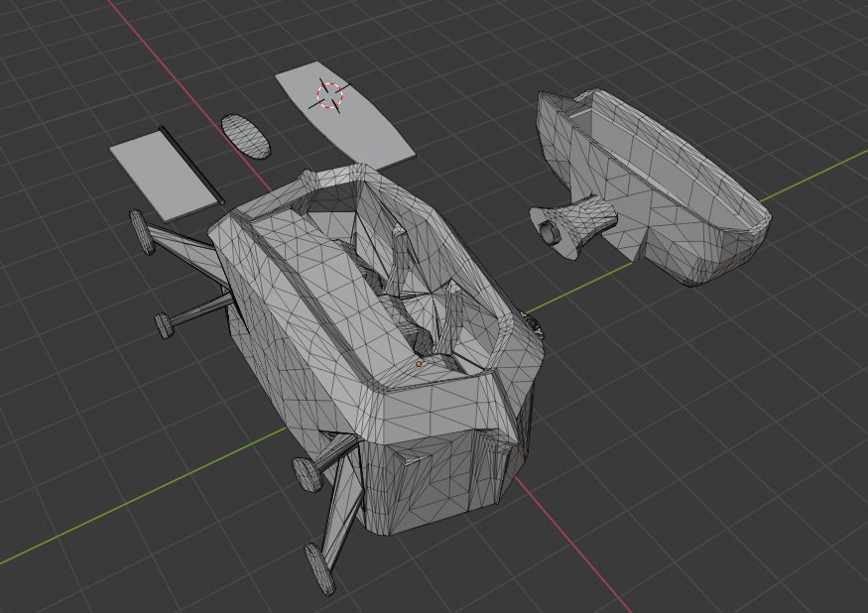The height and width of the screenshot is (613, 868).
Task: Select the small oval mesh object
Action: (x=246, y=136)
